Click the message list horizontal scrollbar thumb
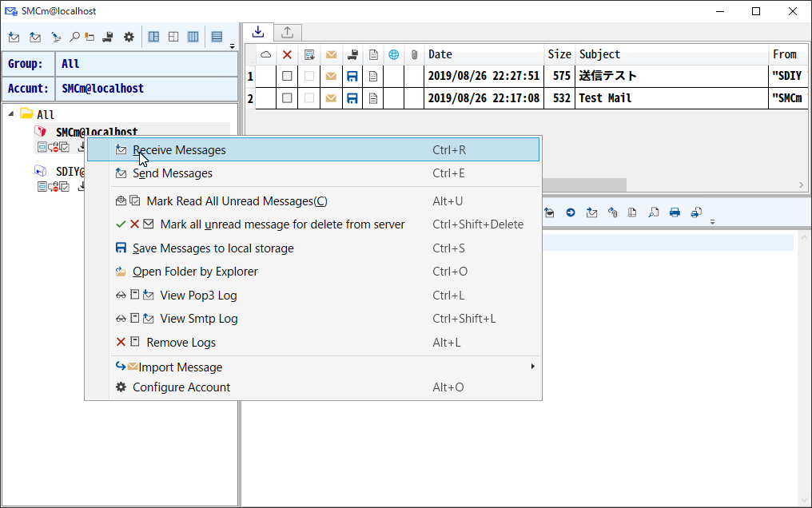 coord(585,185)
